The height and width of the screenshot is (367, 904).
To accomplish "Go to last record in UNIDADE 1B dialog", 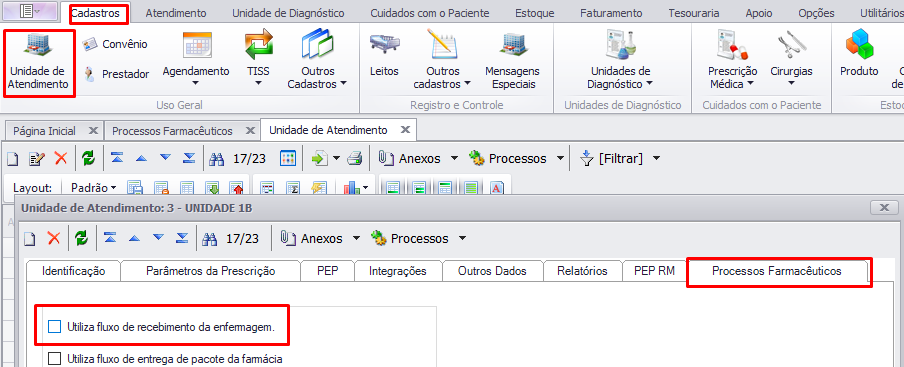I will [182, 238].
